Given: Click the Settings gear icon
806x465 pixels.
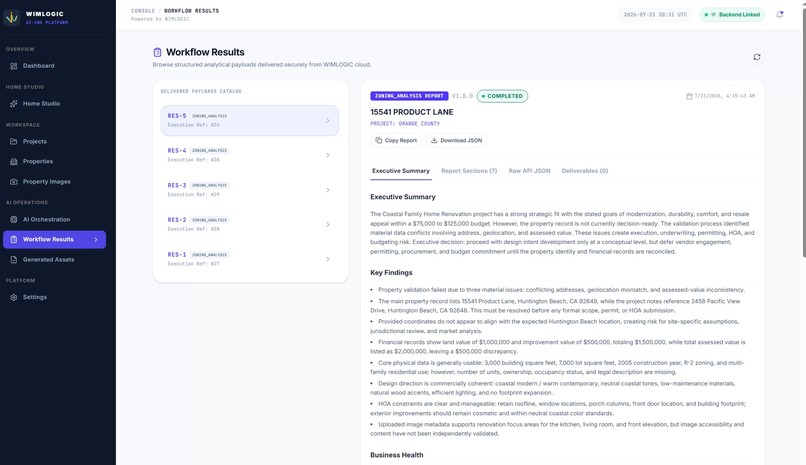Looking at the screenshot, I should click(14, 297).
